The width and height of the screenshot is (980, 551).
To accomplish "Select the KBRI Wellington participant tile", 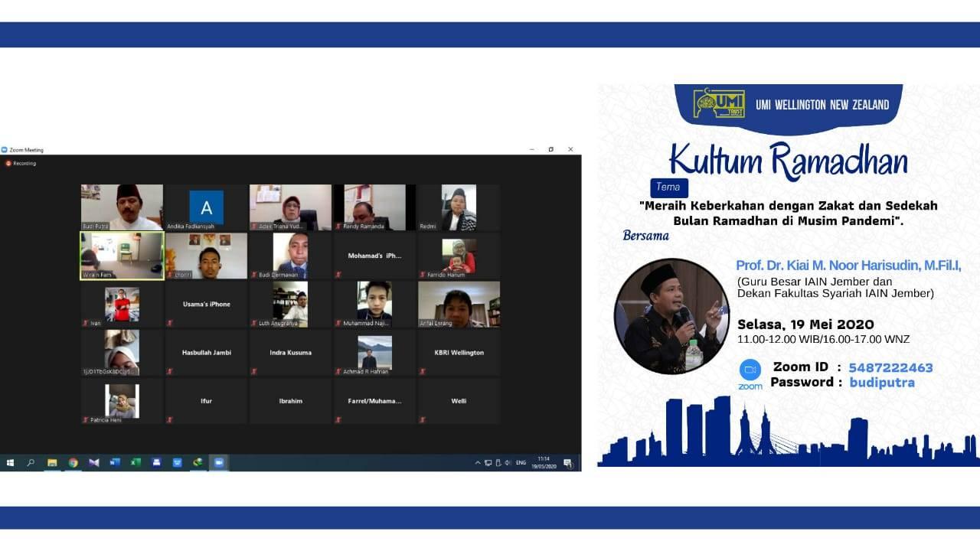I will [x=459, y=352].
